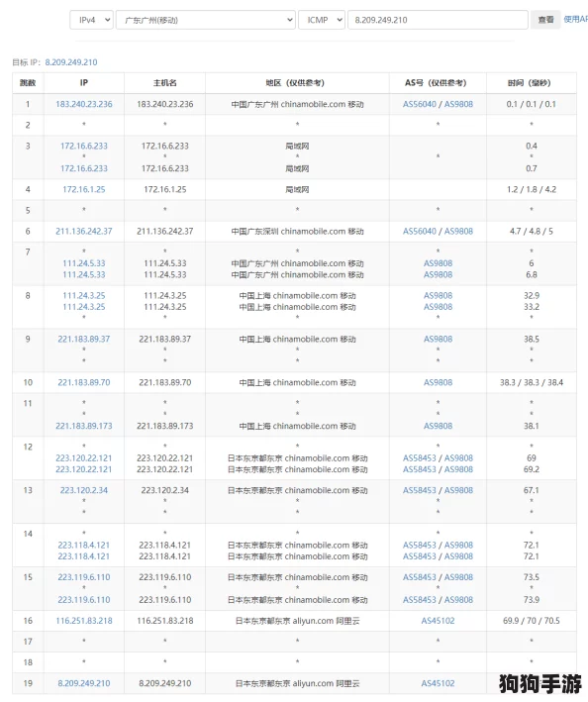Click AS56040 link in hop 6 row
The height and width of the screenshot is (702, 588).
coord(420,232)
